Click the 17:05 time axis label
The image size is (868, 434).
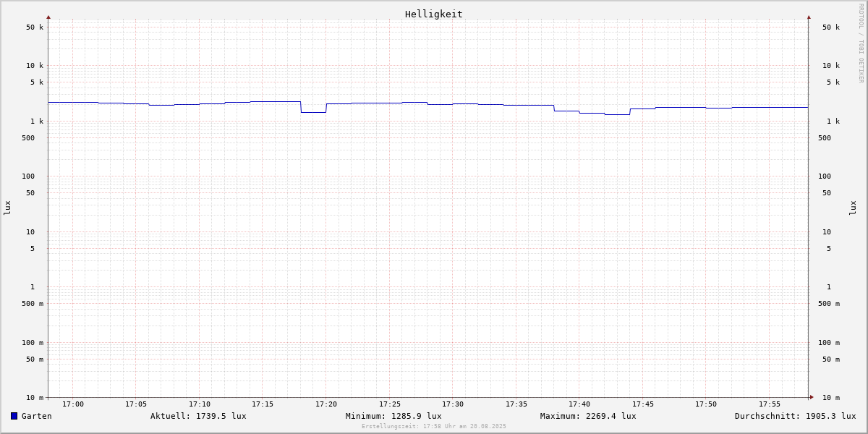[x=136, y=404]
